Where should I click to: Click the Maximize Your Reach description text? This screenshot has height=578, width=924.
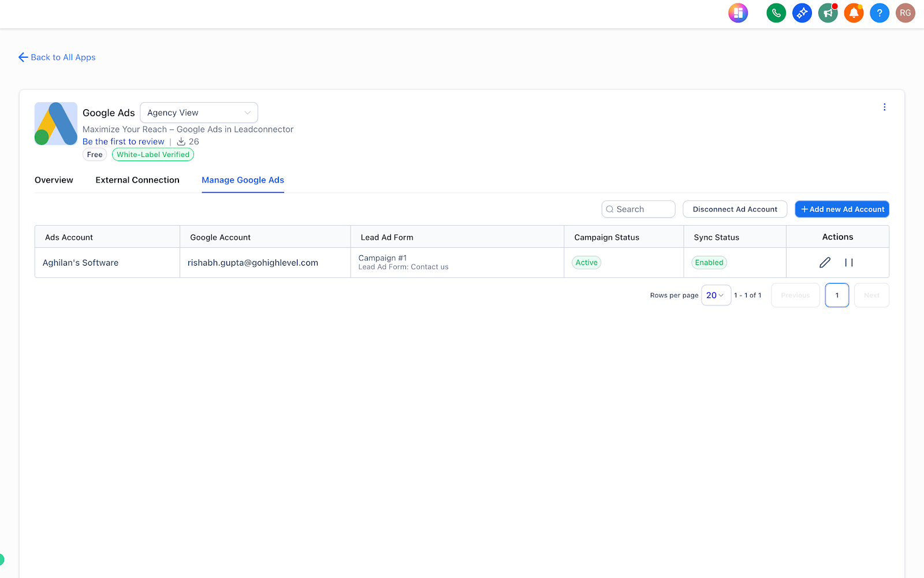point(188,129)
